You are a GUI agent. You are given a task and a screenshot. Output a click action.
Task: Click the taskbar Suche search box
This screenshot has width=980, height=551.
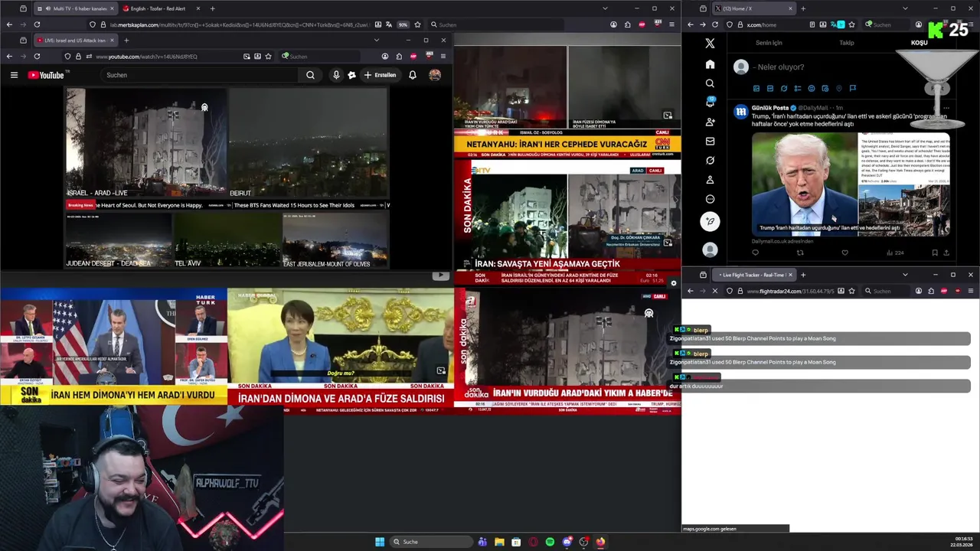coord(431,542)
